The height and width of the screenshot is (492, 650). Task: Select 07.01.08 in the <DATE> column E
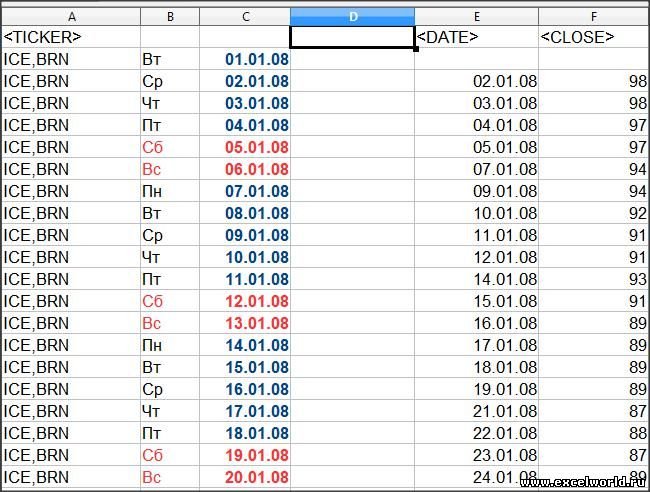(476, 169)
